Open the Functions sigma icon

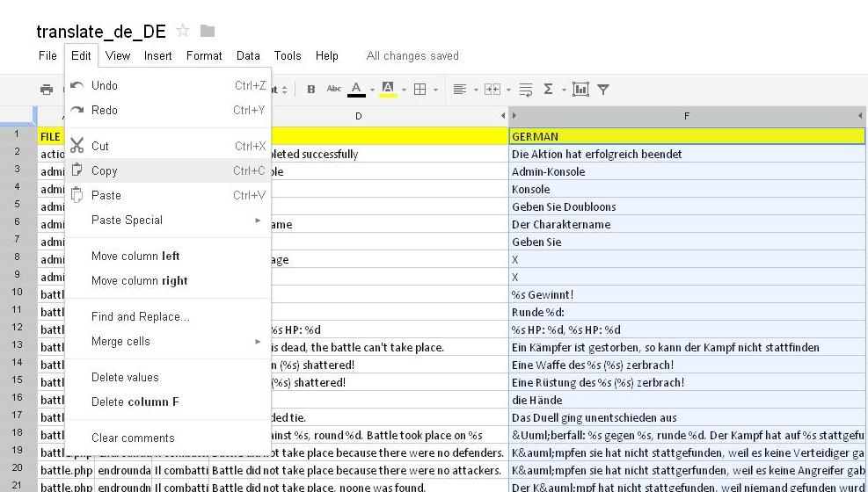pos(549,89)
